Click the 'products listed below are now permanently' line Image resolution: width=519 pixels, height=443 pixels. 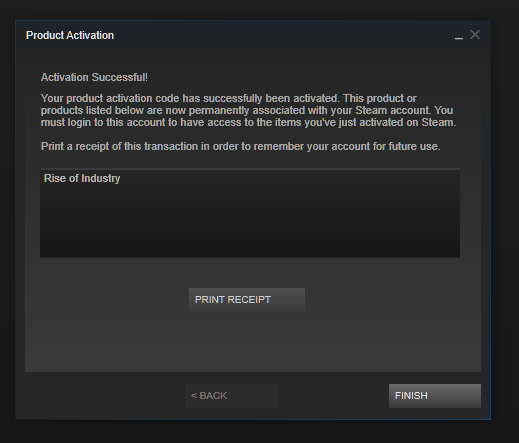pyautogui.click(x=247, y=110)
